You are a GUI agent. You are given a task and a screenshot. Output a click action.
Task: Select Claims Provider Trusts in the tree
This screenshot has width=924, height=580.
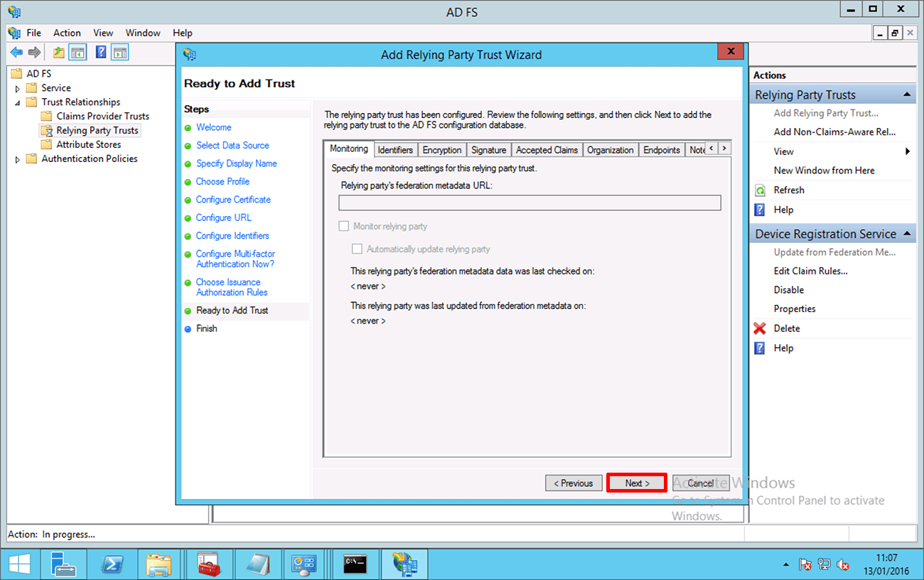[103, 117]
